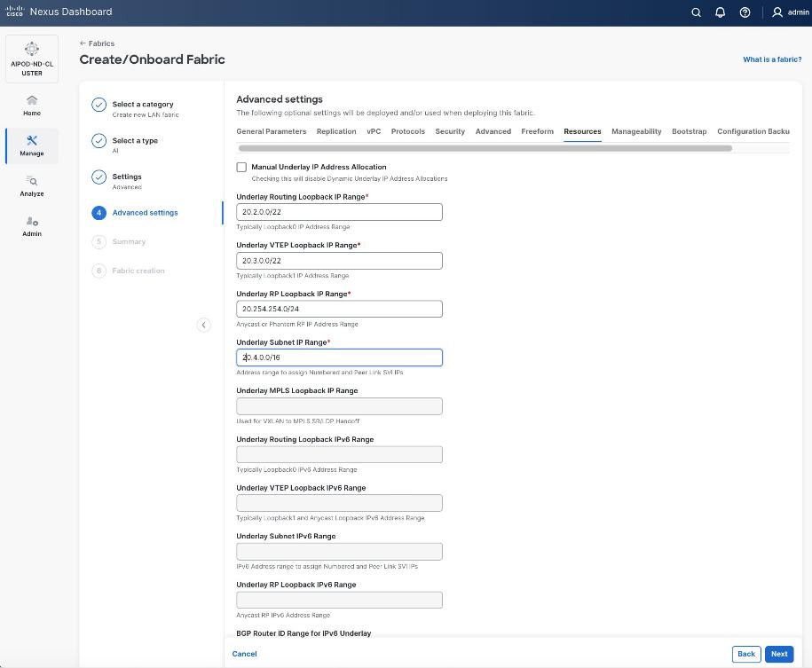The width and height of the screenshot is (812, 668).
Task: Open the global search
Action: (x=696, y=12)
